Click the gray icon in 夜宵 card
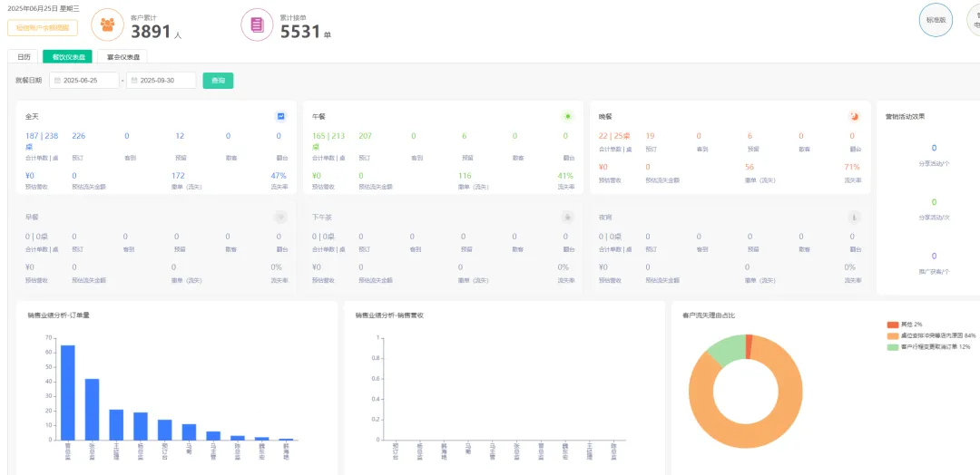 click(855, 218)
